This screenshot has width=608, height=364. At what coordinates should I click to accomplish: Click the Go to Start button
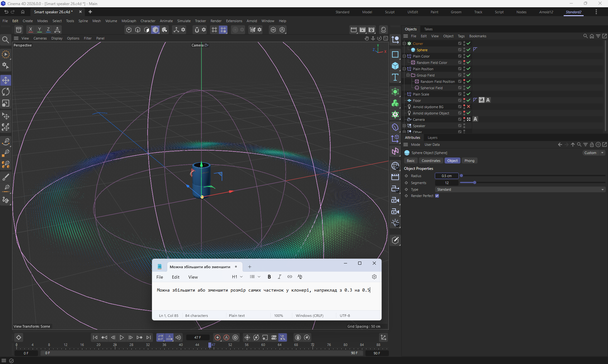tap(95, 337)
